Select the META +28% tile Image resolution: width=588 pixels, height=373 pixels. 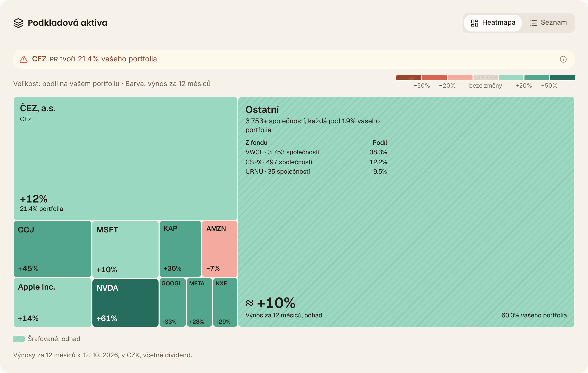pos(199,302)
